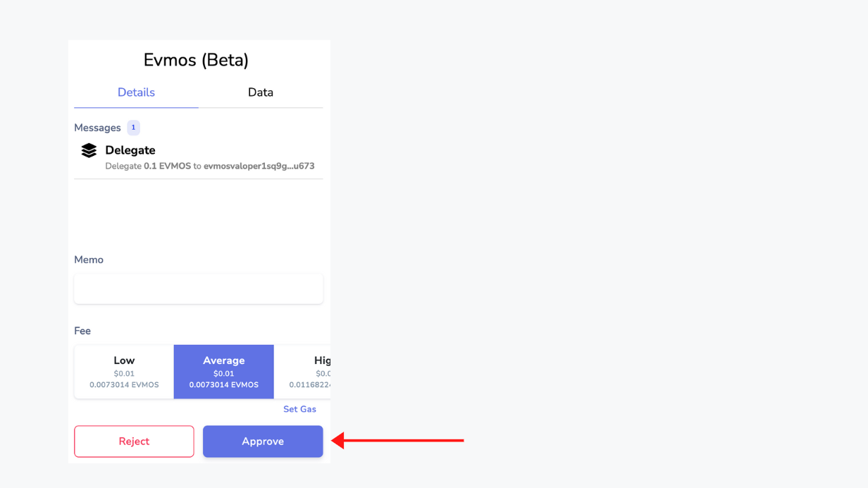The width and height of the screenshot is (868, 488).
Task: Click the Delegate layers stack icon
Action: coord(89,150)
